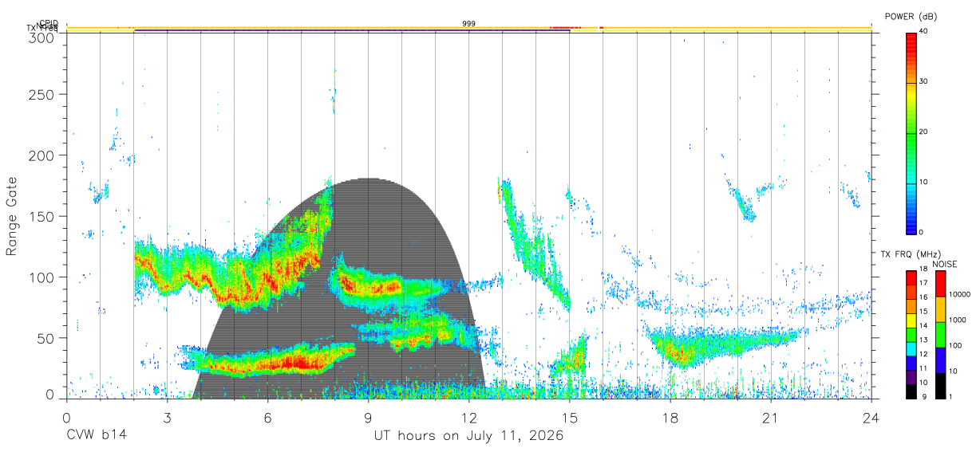This screenshot has height=452, width=980.
Task: Select the UT hours on July 11, 2026 label
Action: [x=468, y=435]
